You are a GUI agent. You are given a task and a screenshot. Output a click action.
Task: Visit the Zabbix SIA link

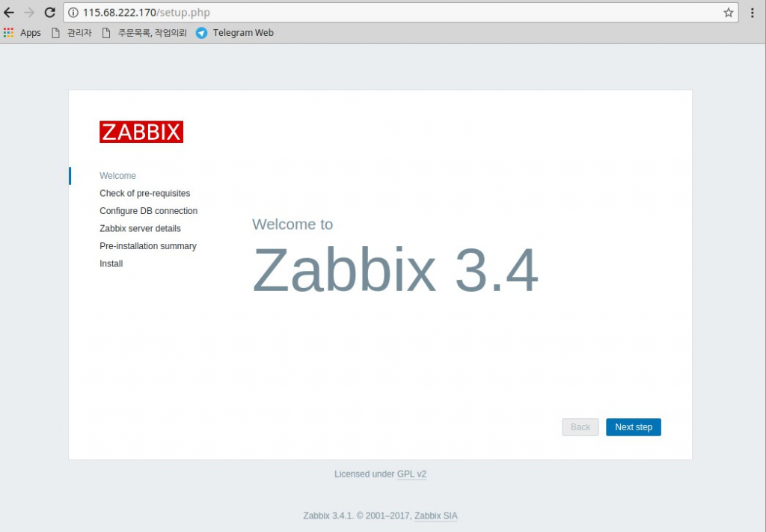435,516
